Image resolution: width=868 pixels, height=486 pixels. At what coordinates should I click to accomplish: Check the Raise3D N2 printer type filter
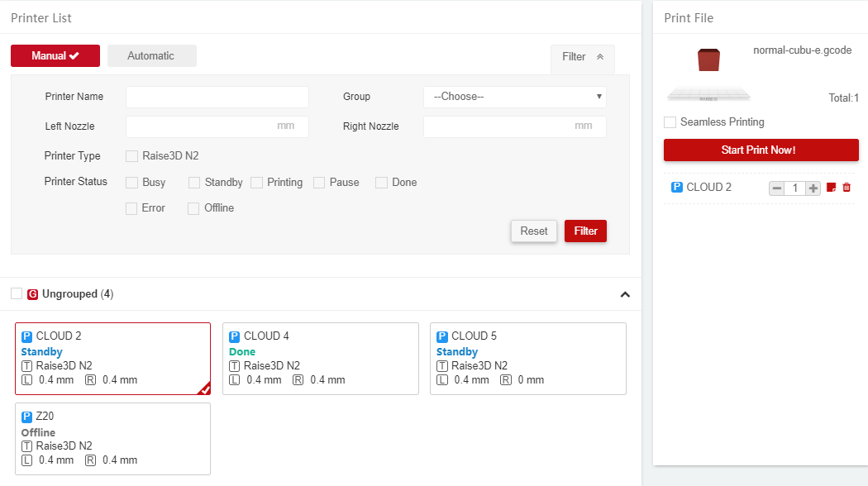pos(131,156)
